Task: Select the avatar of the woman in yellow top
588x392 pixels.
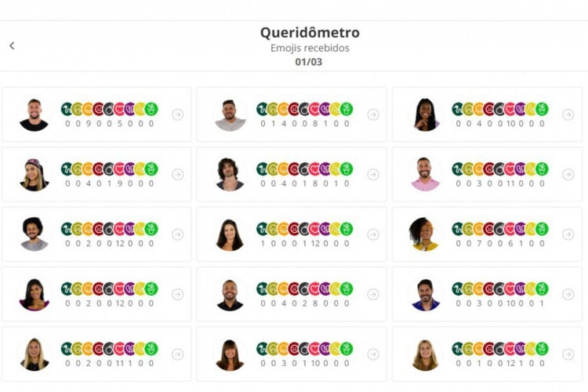Action: click(425, 234)
